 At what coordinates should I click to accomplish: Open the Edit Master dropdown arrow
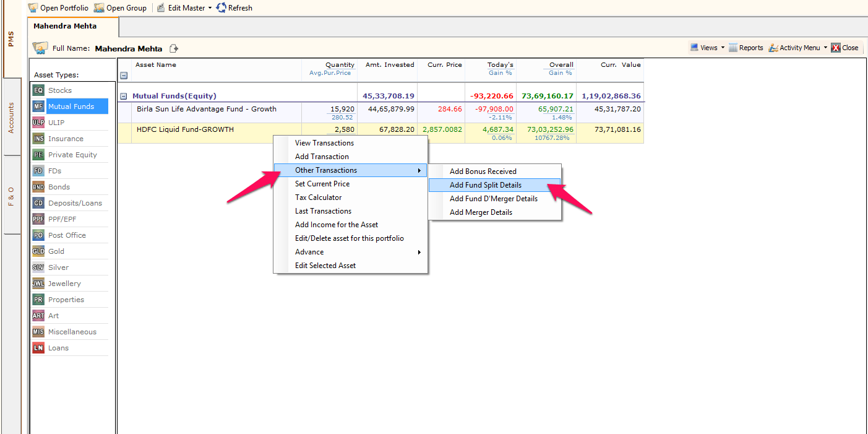tap(210, 8)
